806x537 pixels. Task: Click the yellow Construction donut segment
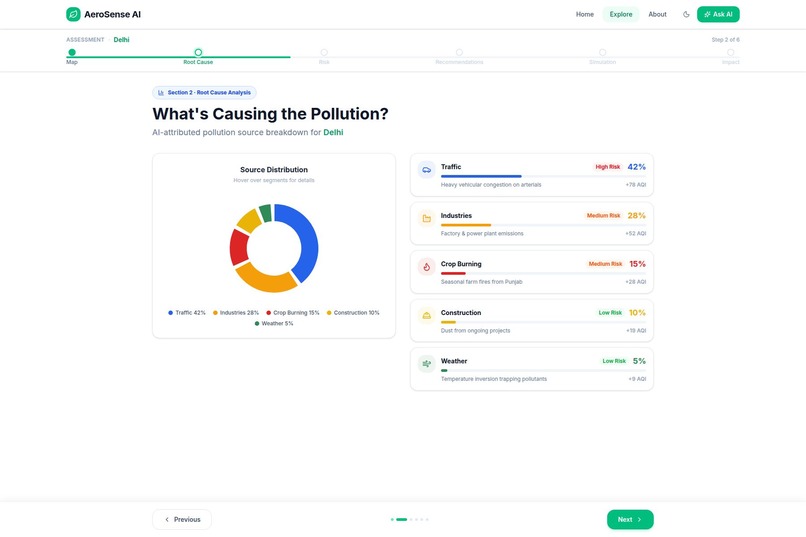point(249,220)
